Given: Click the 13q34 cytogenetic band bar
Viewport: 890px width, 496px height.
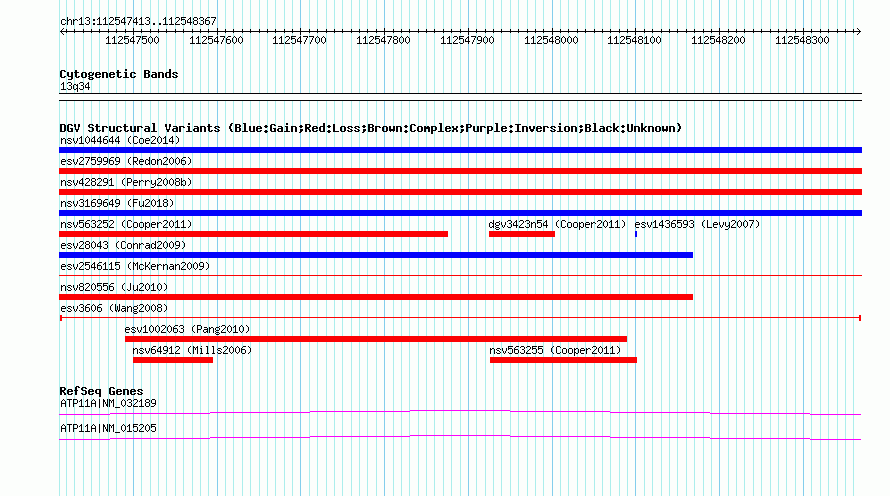Looking at the screenshot, I should click(x=460, y=97).
